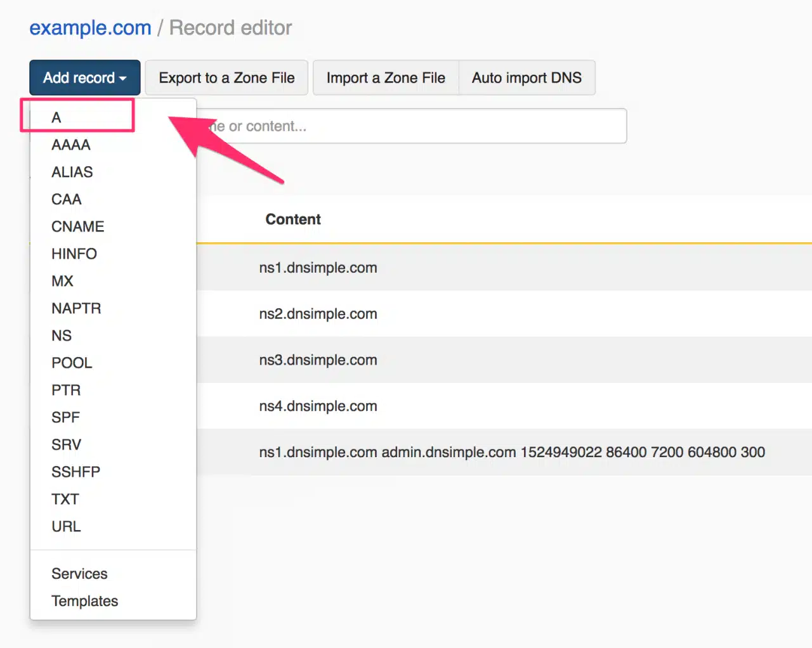Viewport: 812px width, 648px height.
Task: Choose POOL record type
Action: coord(113,363)
